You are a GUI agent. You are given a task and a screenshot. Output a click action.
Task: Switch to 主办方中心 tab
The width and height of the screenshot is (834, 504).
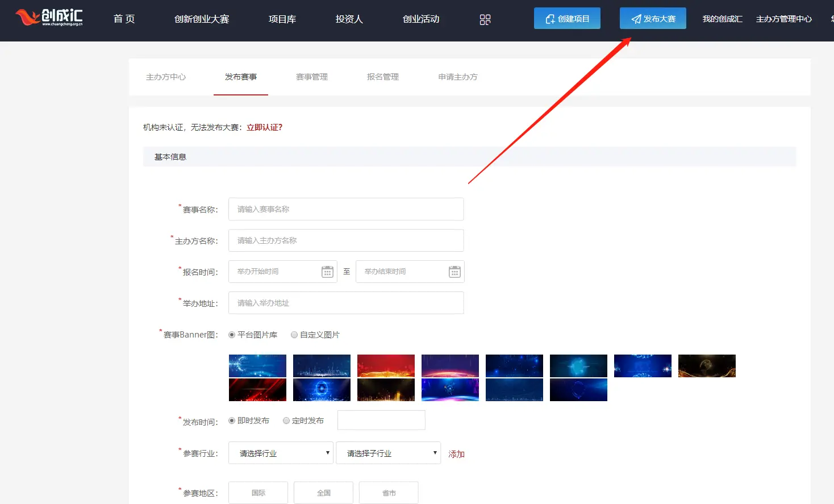(x=166, y=77)
